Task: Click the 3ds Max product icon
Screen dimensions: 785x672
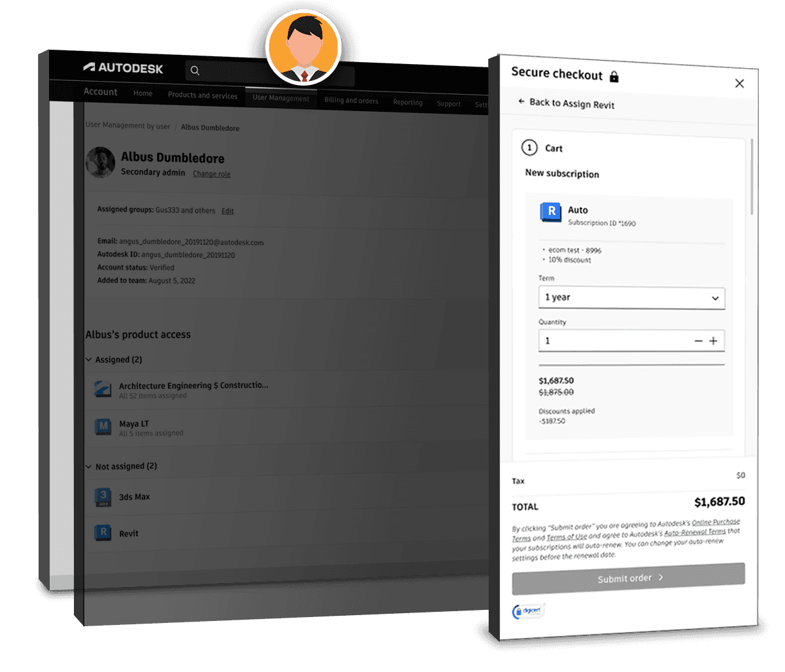Action: click(103, 497)
